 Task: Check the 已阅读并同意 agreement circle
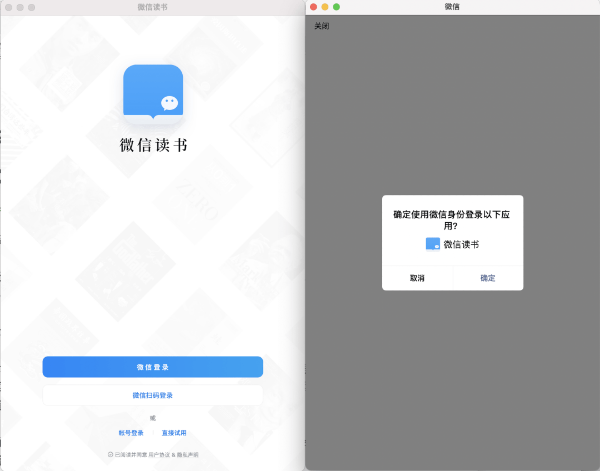(x=110, y=455)
